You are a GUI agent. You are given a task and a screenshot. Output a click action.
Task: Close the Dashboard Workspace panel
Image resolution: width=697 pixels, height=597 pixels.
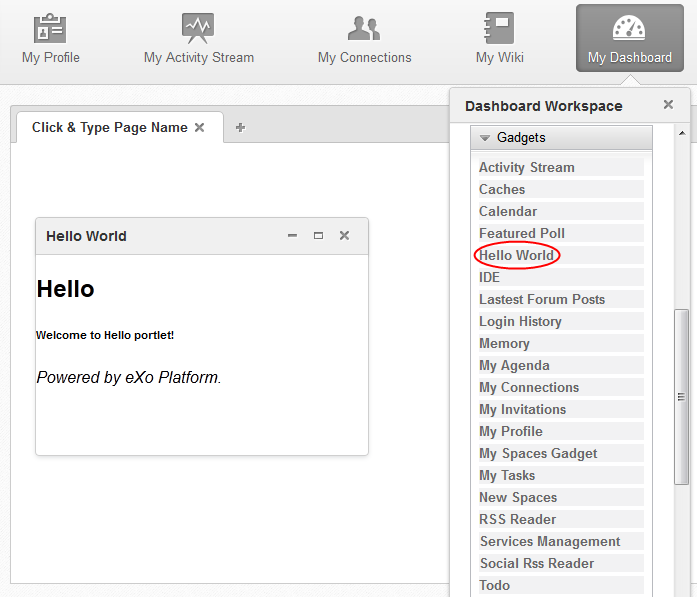(668, 104)
